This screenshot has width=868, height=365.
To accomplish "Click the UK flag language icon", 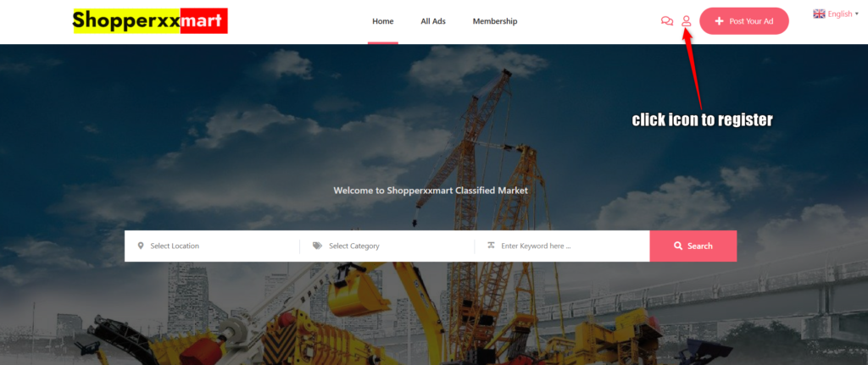I will click(x=820, y=14).
